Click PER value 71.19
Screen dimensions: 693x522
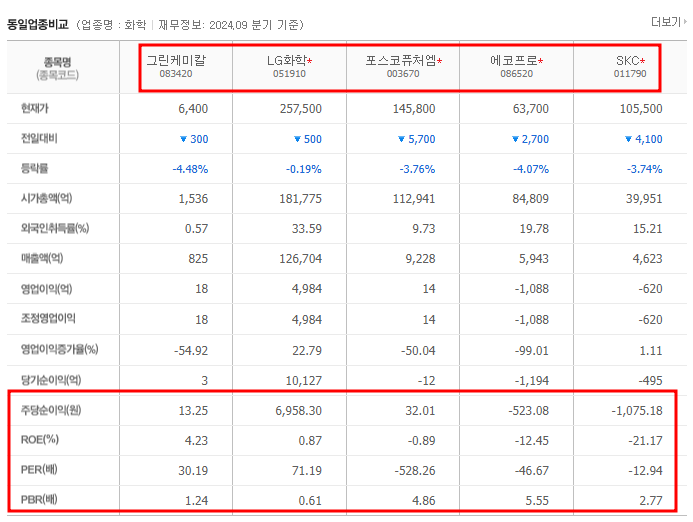[x=307, y=471]
